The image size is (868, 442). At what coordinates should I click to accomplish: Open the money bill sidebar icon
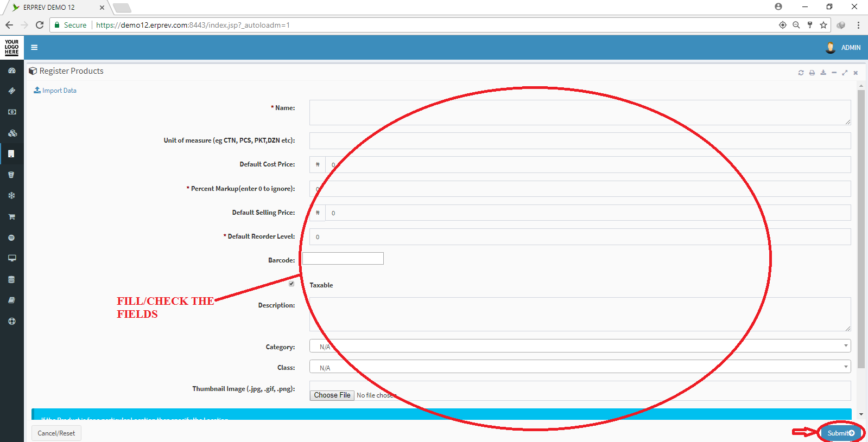click(12, 112)
